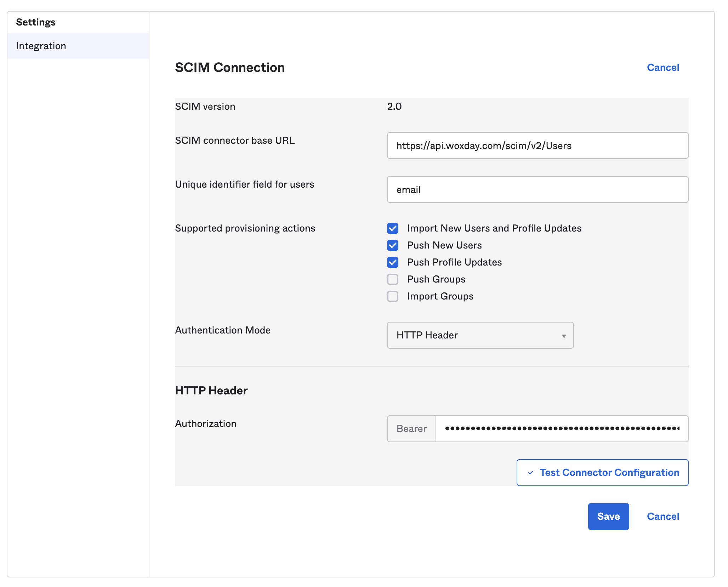This screenshot has height=587, width=728.
Task: Select the SCIM version value 2.0
Action: point(394,107)
